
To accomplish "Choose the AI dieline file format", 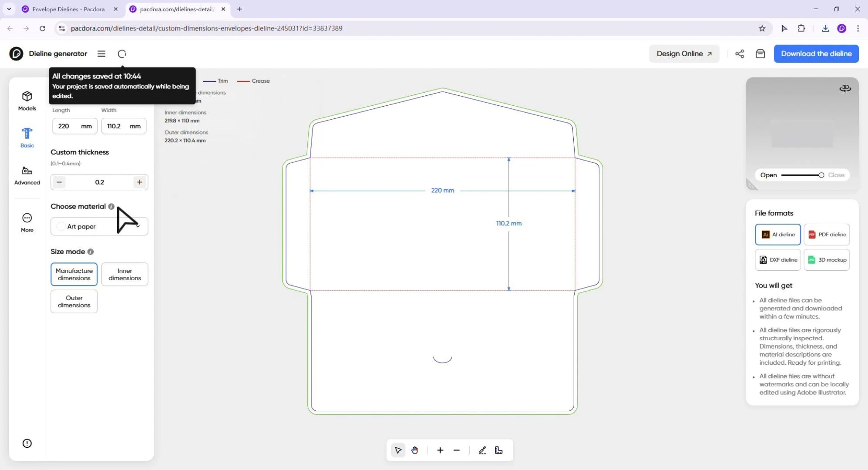I will point(778,235).
